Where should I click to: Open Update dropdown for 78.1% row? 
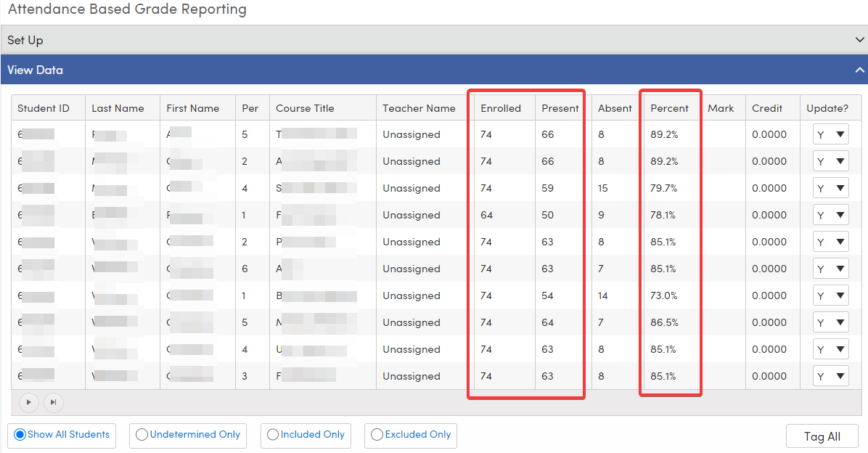tap(830, 215)
